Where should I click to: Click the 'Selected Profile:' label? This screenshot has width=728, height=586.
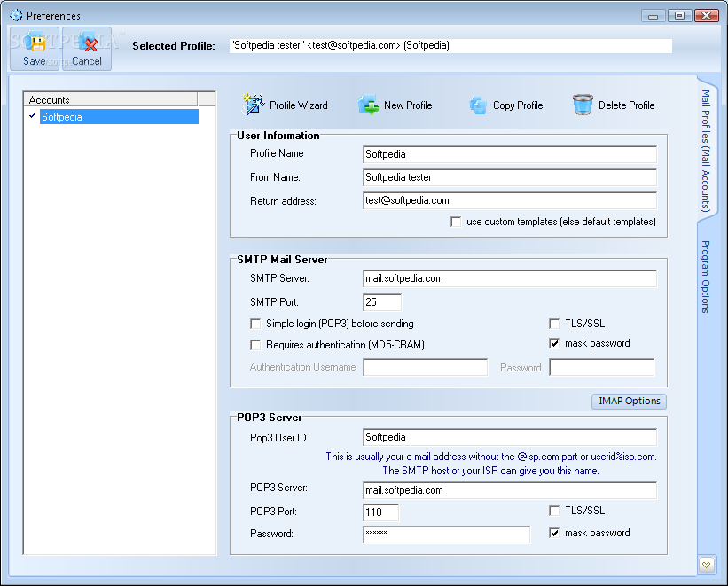tap(174, 46)
